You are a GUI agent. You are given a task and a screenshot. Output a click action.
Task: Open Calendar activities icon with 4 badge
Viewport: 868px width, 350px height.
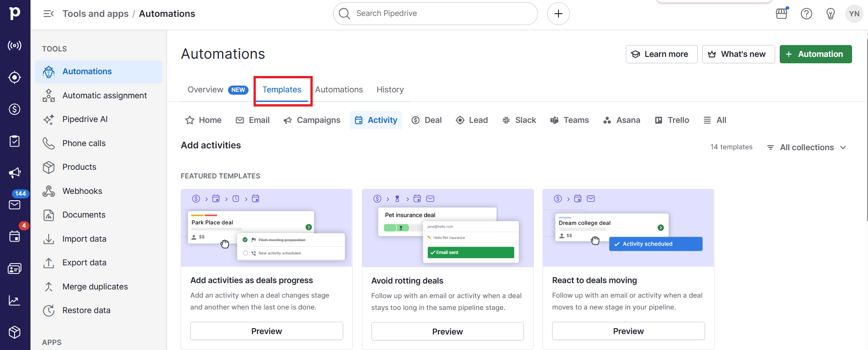(x=15, y=237)
